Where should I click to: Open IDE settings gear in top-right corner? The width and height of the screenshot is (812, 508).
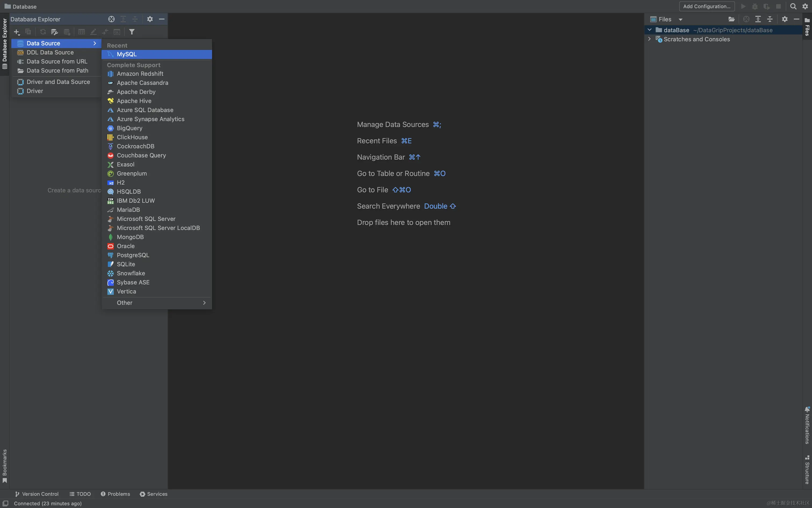pos(805,6)
